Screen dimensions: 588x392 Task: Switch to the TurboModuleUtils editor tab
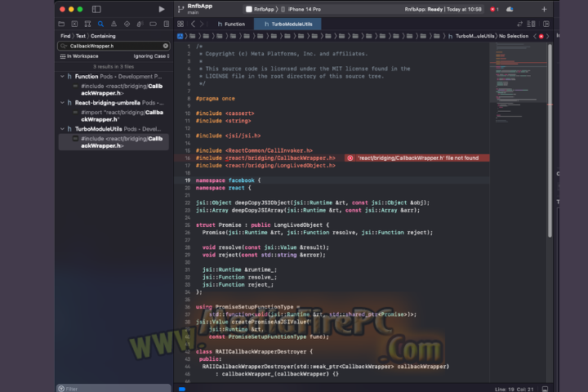(x=288, y=24)
